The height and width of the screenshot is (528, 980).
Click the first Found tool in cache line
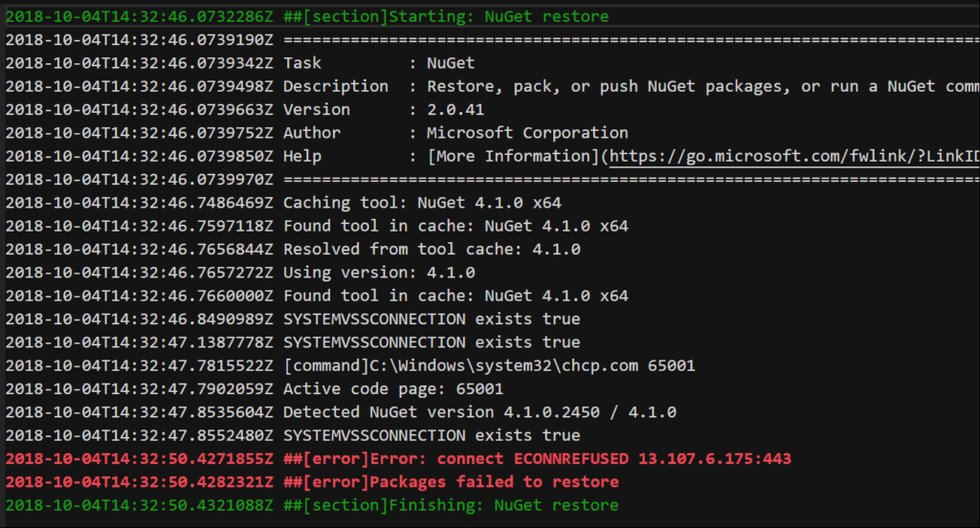pyautogui.click(x=316, y=226)
